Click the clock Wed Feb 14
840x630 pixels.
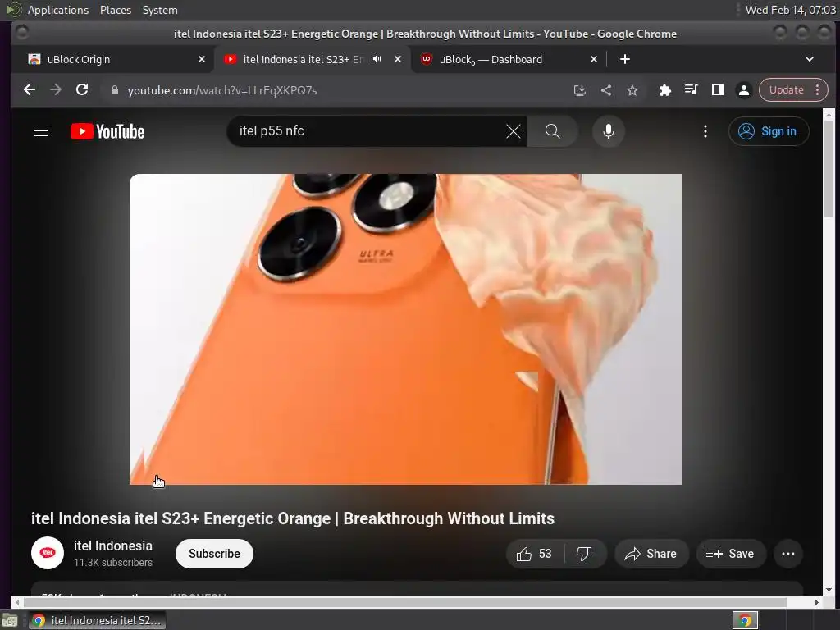(790, 10)
